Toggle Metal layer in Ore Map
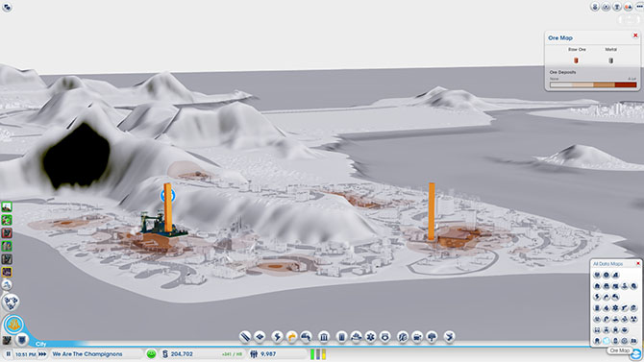Screen dimensions: 644x362 click(610, 60)
